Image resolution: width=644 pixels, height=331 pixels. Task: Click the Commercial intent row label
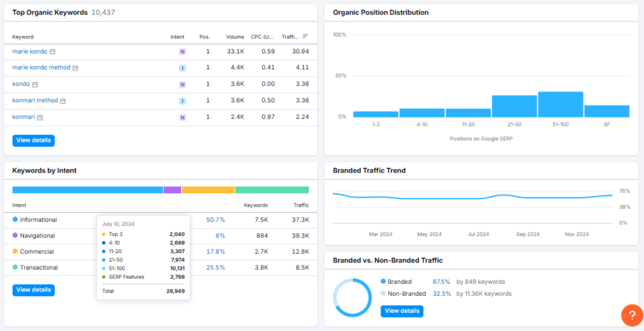pyautogui.click(x=36, y=251)
